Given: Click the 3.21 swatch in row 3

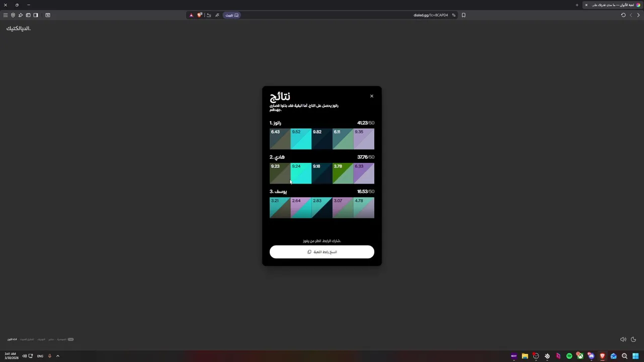Looking at the screenshot, I should 280,208.
